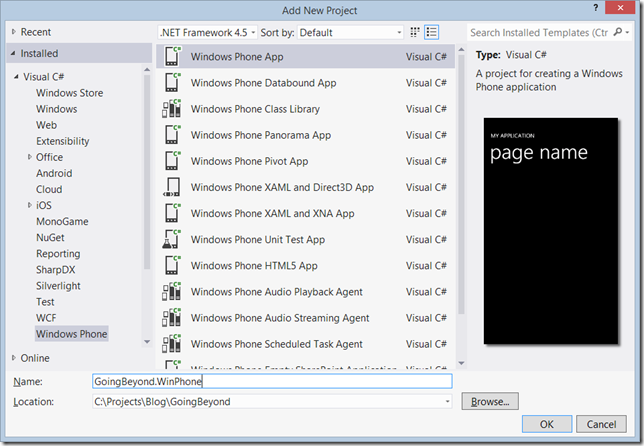Select the Android category
This screenshot has width=644, height=446.
click(x=54, y=173)
